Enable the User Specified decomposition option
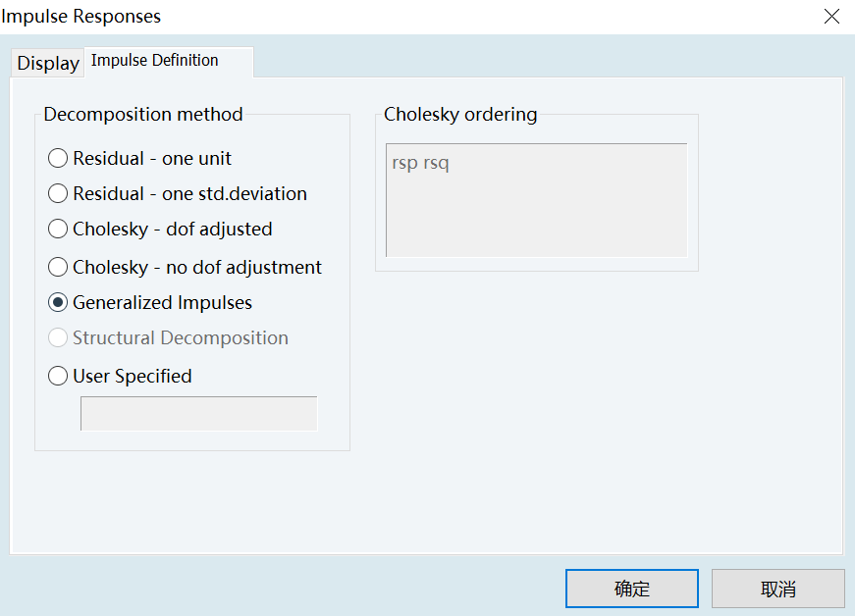 (58, 376)
